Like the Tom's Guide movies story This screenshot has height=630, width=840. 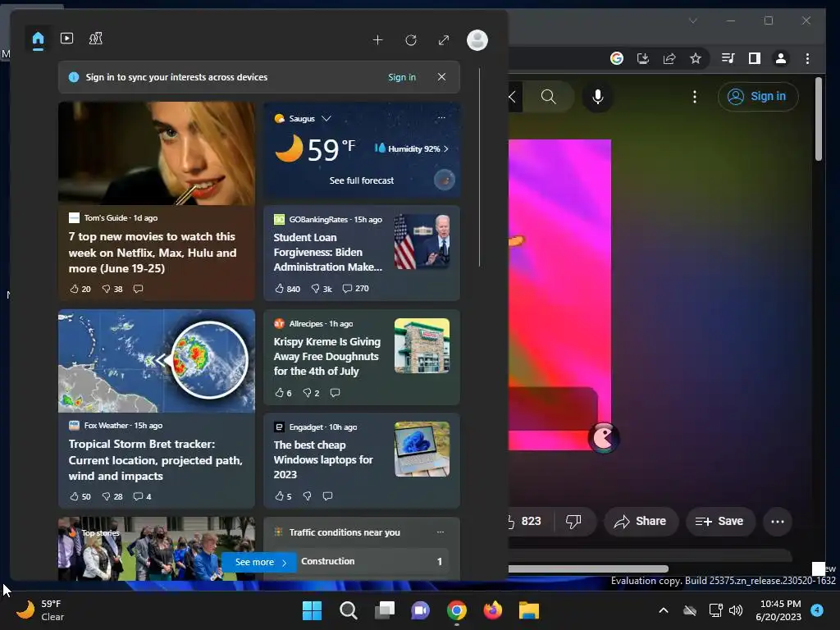coord(80,289)
